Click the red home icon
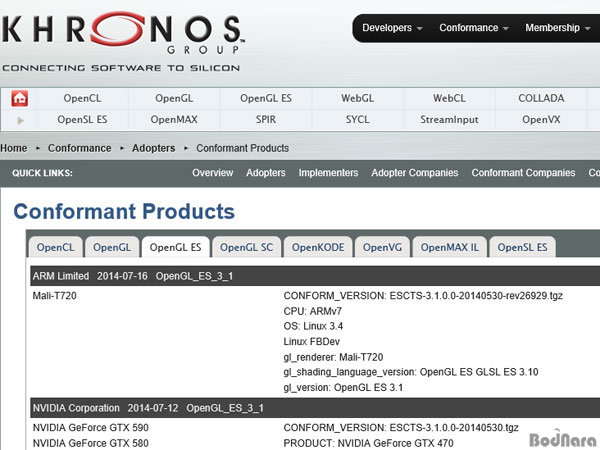The width and height of the screenshot is (600, 450). (20, 98)
